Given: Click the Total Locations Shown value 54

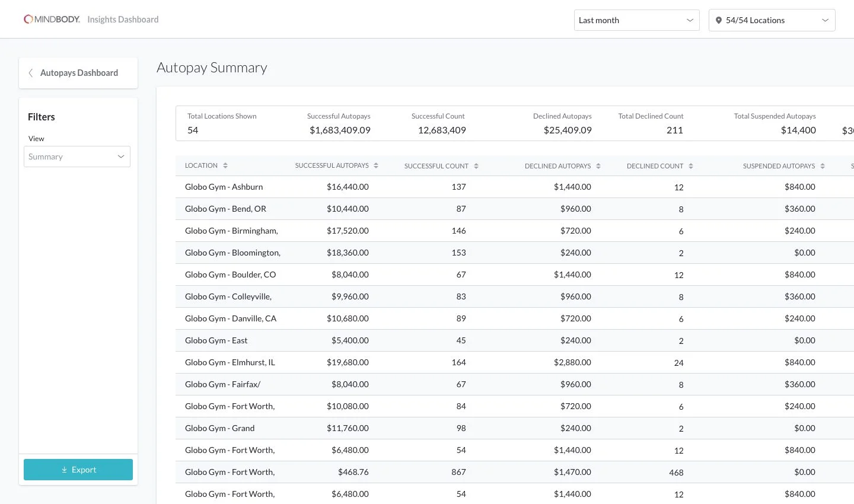Looking at the screenshot, I should tap(193, 130).
